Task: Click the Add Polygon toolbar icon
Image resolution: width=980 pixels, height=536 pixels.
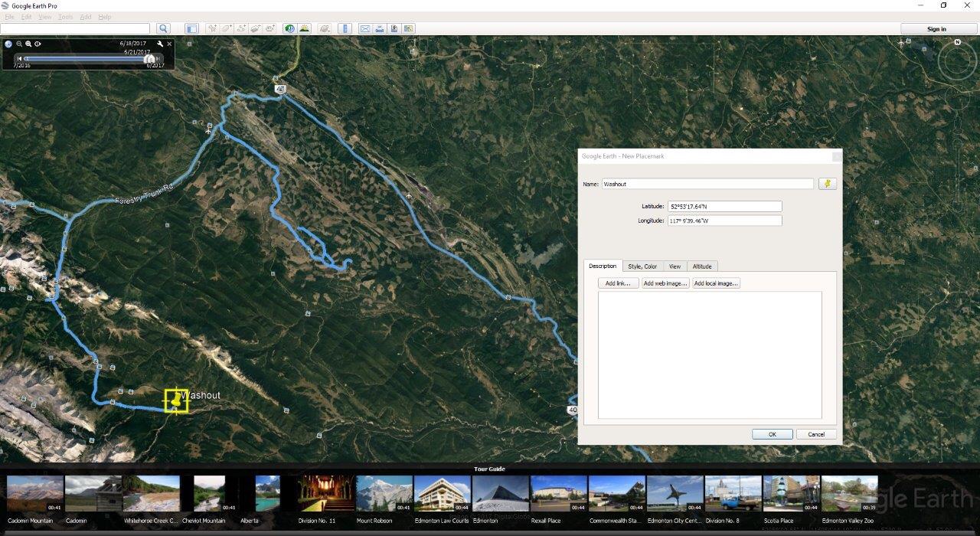Action: [x=227, y=29]
